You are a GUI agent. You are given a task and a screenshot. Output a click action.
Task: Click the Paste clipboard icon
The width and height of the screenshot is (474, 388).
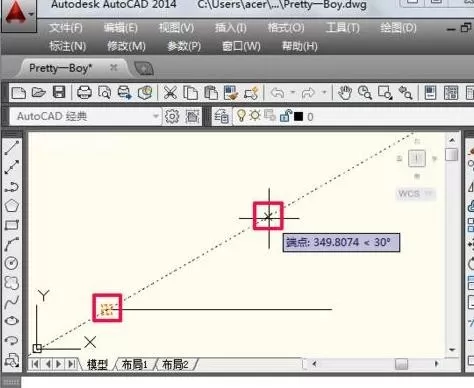211,93
